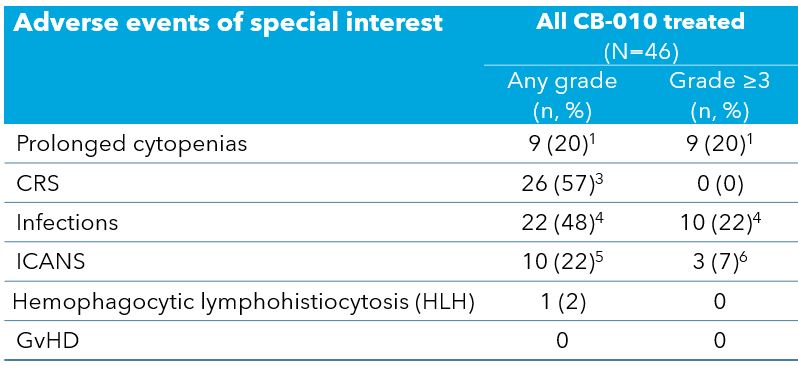
Task: Click the ICANS row label
Action: [x=50, y=262]
